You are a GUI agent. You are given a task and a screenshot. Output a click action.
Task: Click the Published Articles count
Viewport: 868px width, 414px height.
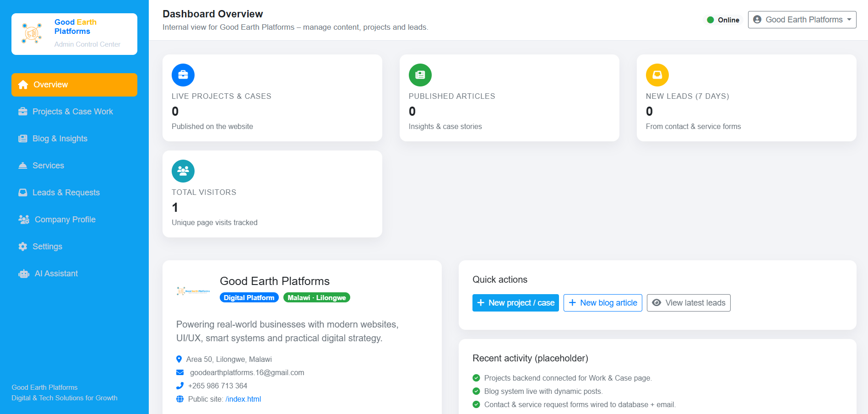pyautogui.click(x=412, y=111)
